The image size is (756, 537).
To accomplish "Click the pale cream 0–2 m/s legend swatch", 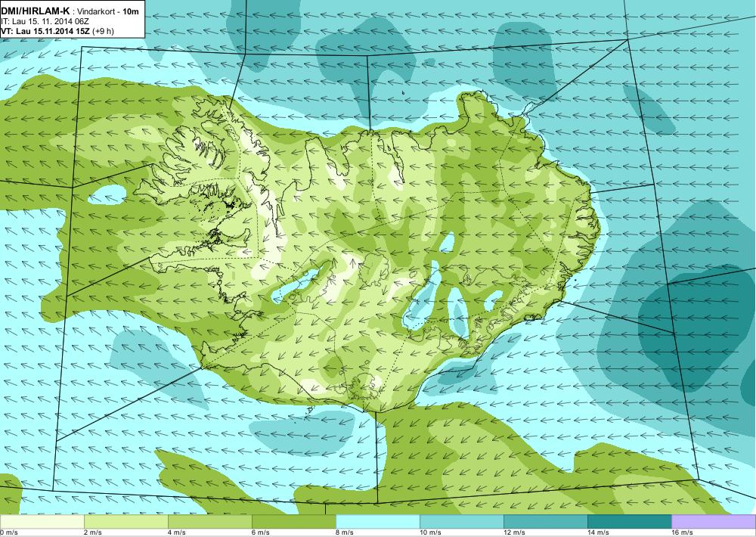I will pos(42,522).
